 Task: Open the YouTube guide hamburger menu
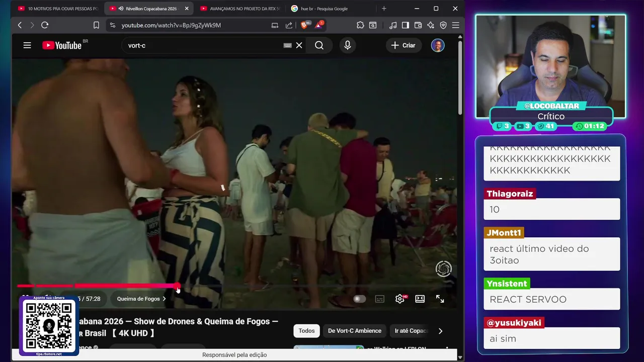pos(27,45)
